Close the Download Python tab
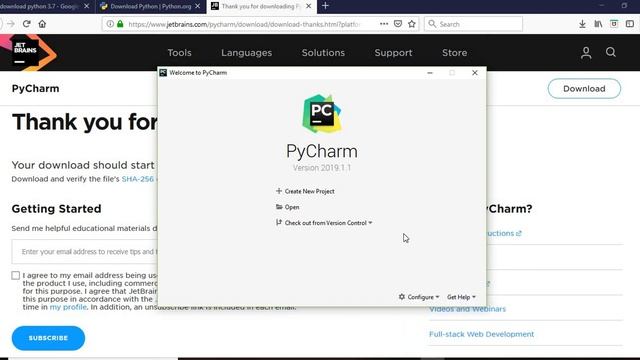Viewport: 640px width, 360px height. (198, 6)
